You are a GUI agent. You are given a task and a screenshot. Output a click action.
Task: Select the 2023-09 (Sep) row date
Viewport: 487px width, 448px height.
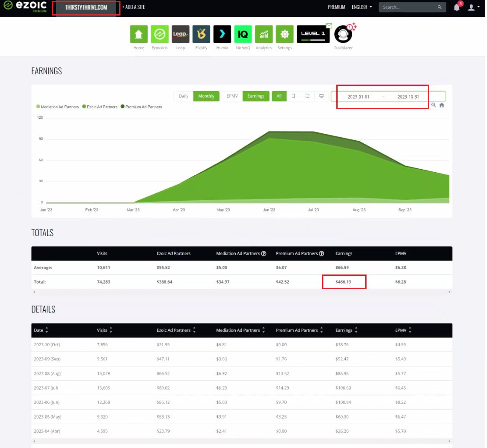(x=47, y=359)
